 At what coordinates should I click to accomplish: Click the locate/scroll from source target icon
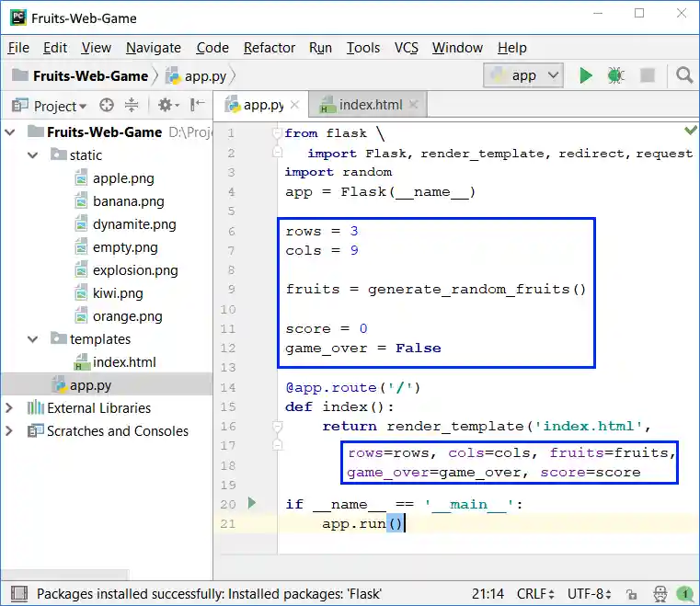point(107,106)
